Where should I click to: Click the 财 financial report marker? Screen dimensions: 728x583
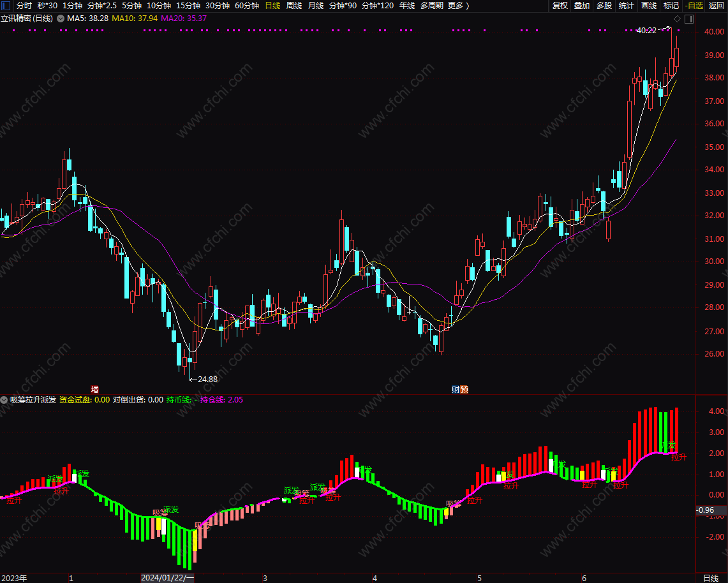pos(456,390)
